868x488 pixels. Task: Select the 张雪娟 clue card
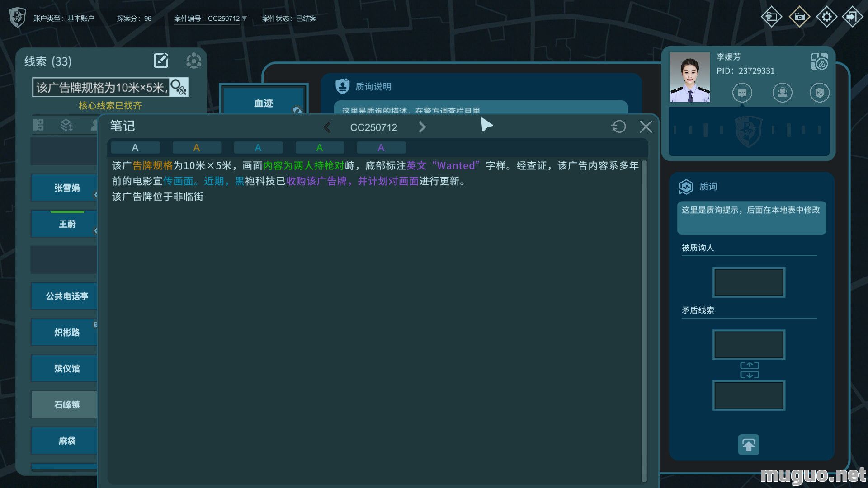(64, 188)
